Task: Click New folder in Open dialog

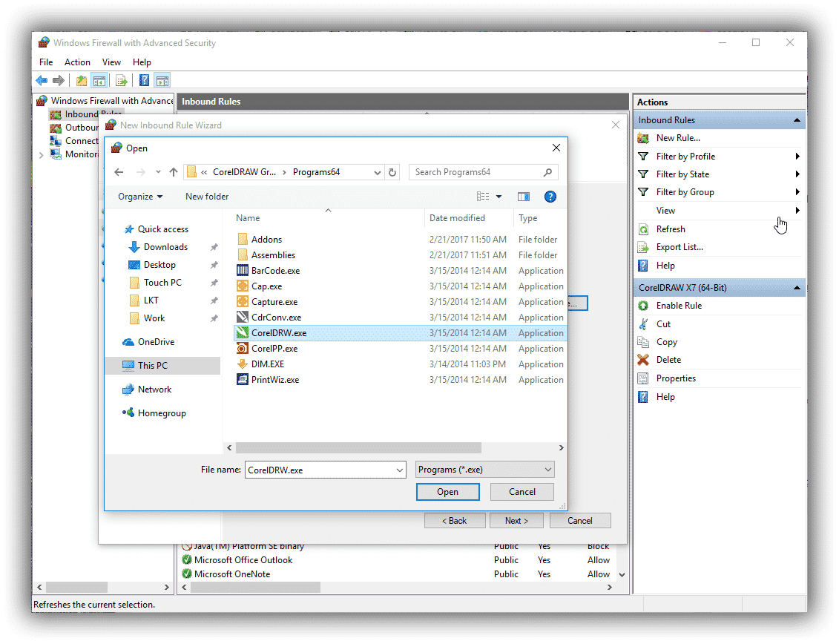Action: point(207,197)
